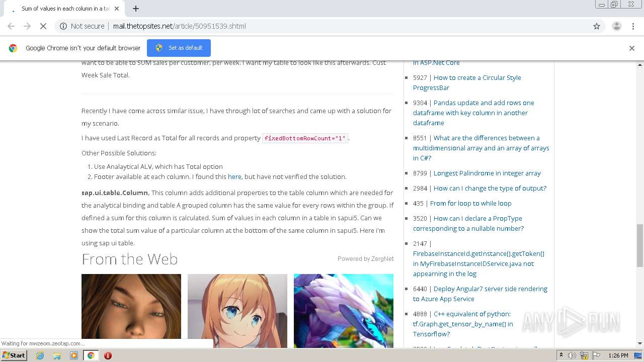Click the Set as default button
The width and height of the screenshot is (644, 362).
pyautogui.click(x=179, y=48)
